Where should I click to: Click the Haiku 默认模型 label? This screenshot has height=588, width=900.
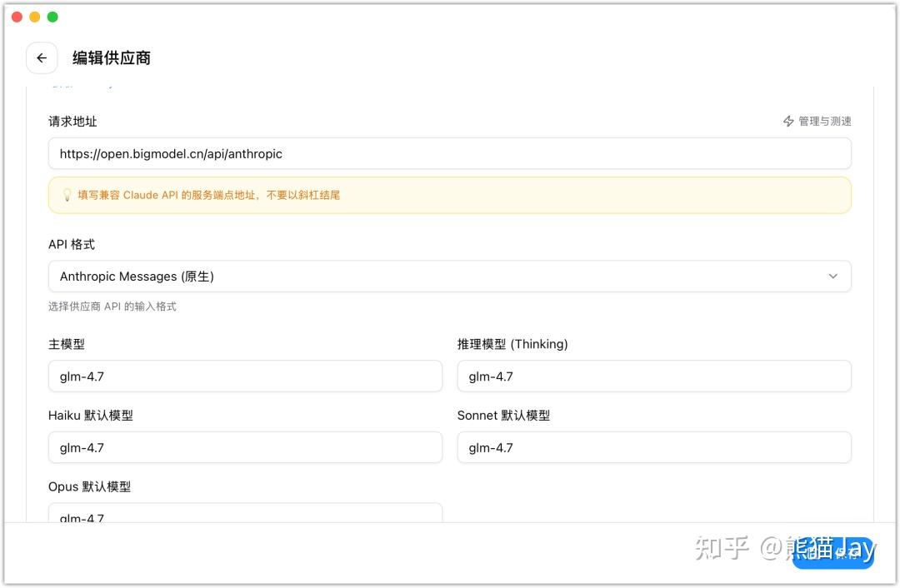pos(91,416)
